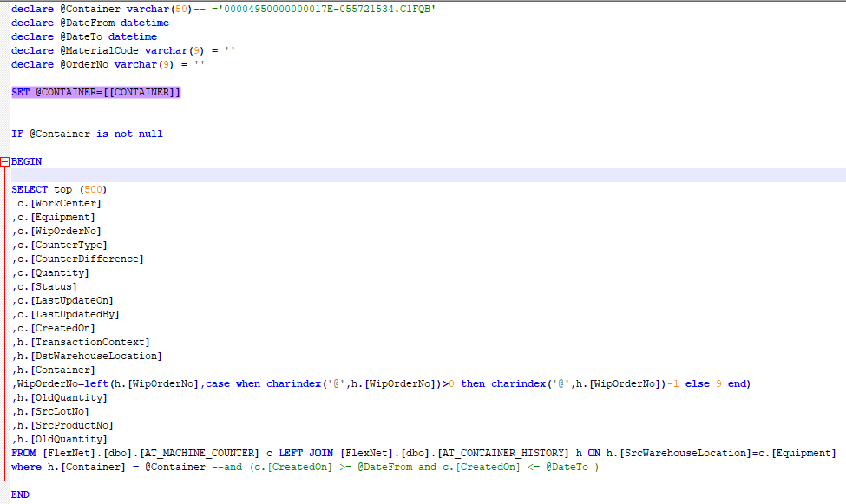Click the 'else 9 end)' text
846x504 pixels.
click(718, 383)
